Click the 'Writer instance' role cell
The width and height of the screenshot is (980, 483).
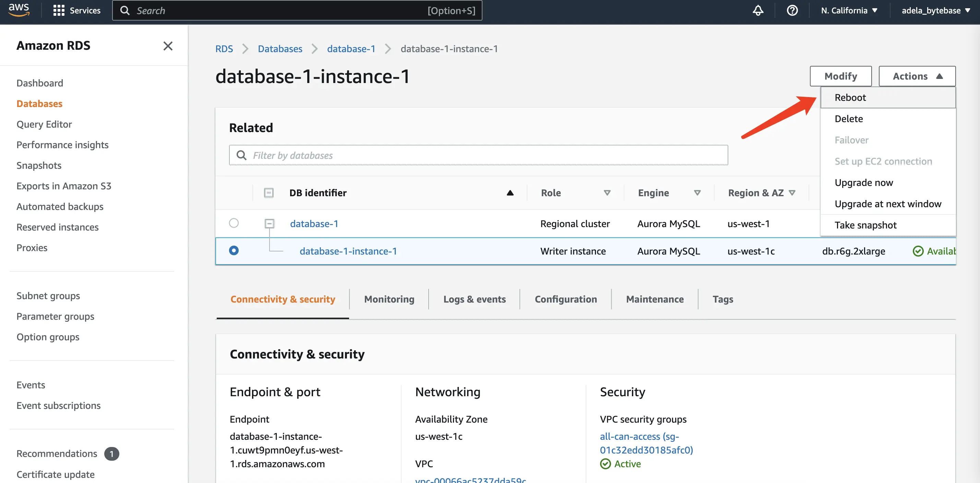573,251
